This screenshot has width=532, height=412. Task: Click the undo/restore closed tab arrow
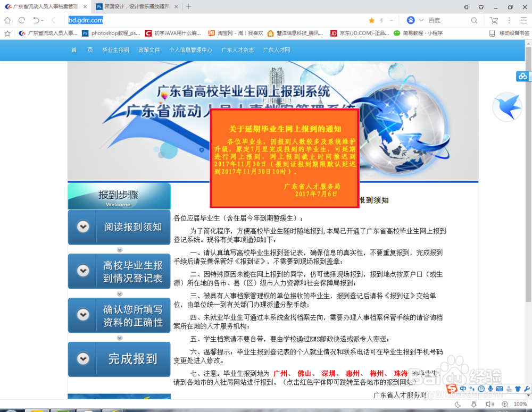[36, 20]
